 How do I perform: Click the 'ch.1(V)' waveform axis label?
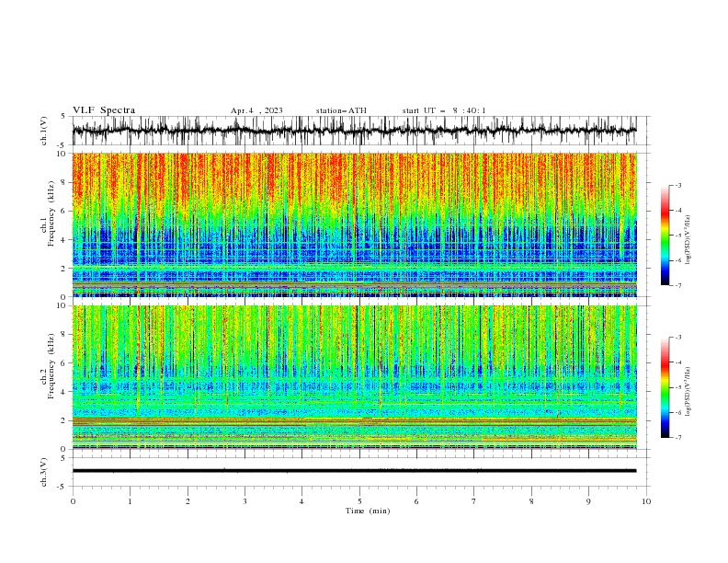coord(44,131)
